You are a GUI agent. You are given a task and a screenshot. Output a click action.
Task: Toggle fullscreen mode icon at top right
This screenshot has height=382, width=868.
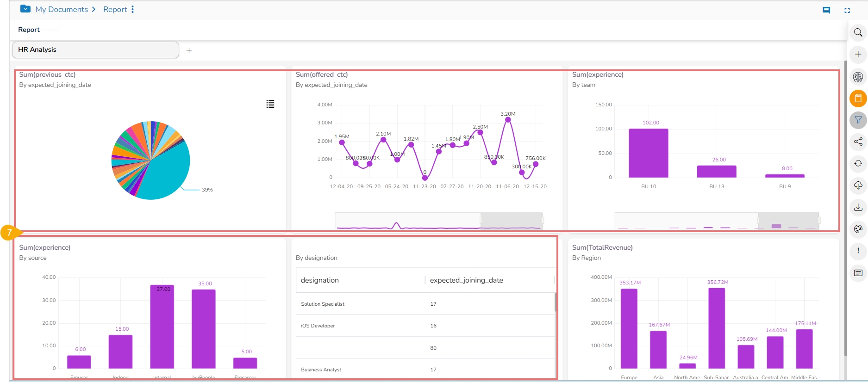tap(847, 10)
